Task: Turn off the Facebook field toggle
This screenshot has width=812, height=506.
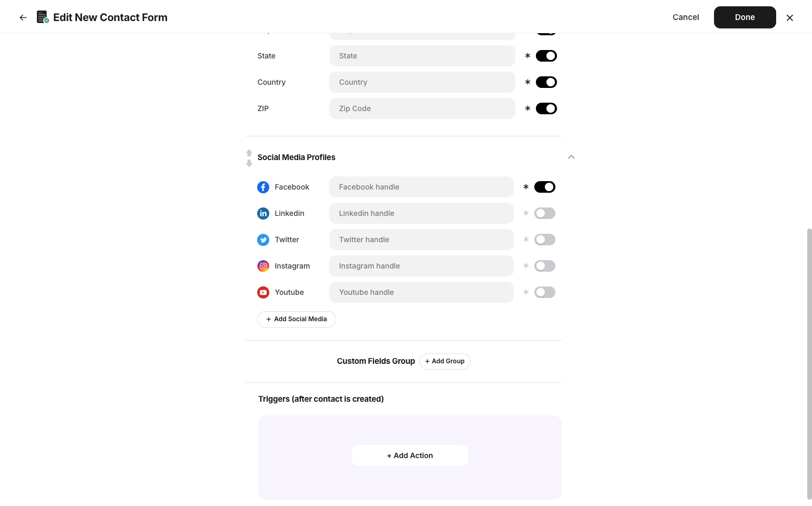Action: [545, 187]
